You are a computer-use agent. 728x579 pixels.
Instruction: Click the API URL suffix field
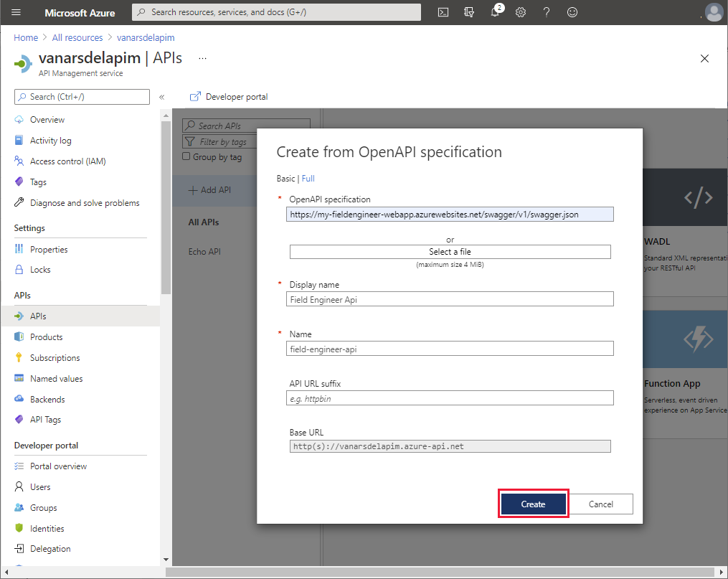click(x=450, y=398)
